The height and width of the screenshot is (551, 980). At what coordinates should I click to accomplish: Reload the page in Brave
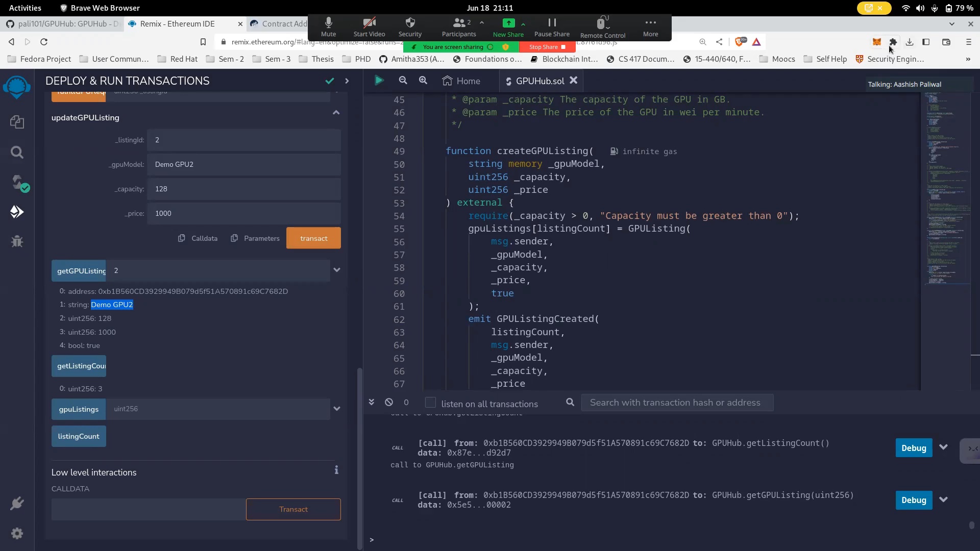pos(44,42)
